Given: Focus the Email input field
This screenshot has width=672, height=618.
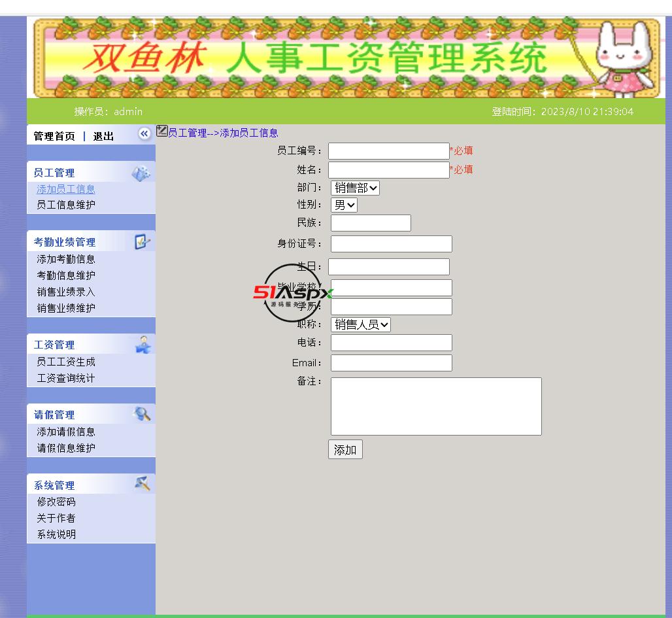Looking at the screenshot, I should pyautogui.click(x=392, y=363).
